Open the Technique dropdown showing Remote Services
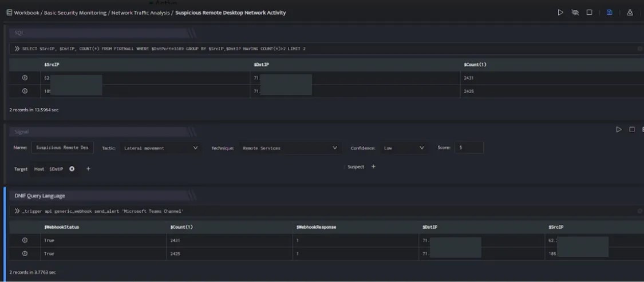Viewport: 644px width, 282px height. (290, 148)
